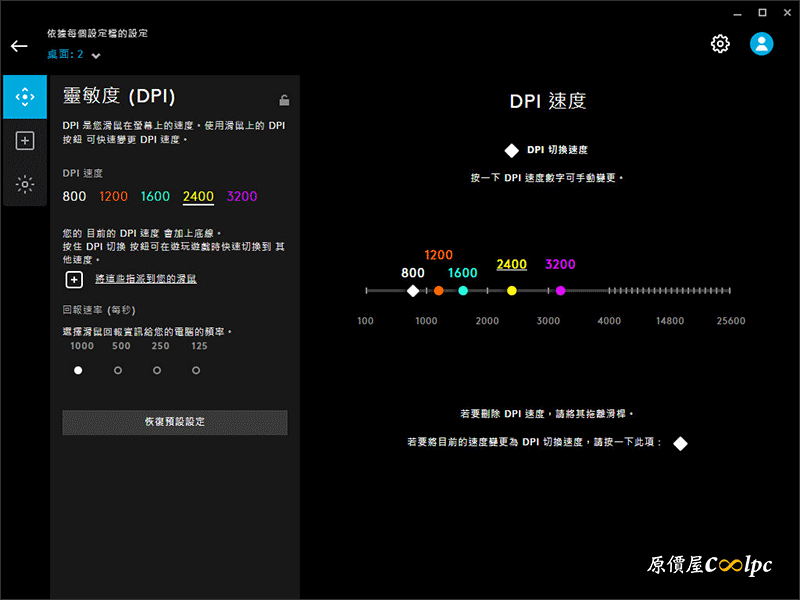Click the yellow 2400 DPI slider marker
The width and height of the screenshot is (800, 600).
(512, 291)
